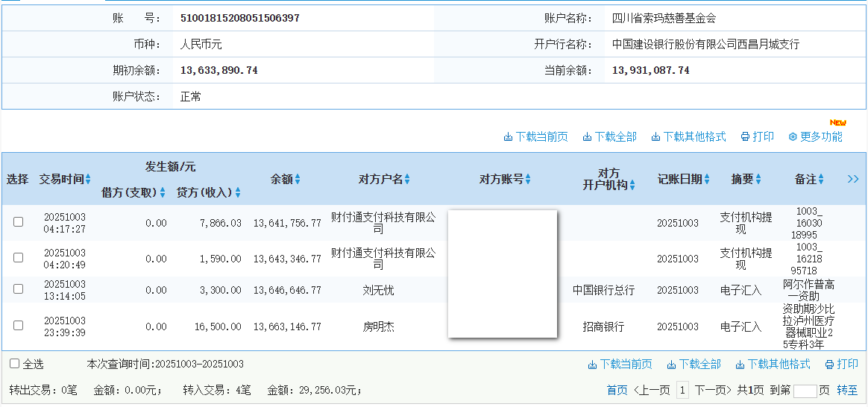Select the 04:17:27 transaction row checkbox
Screen dimensions: 868x407
[19, 222]
